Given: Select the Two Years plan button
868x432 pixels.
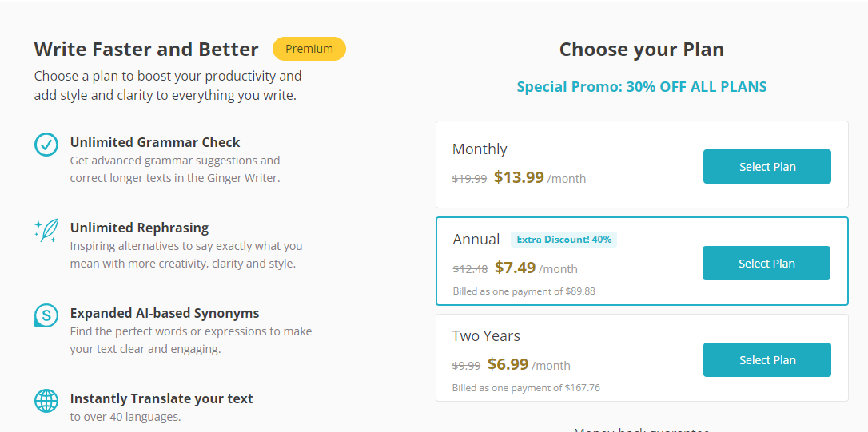Looking at the screenshot, I should tap(766, 360).
